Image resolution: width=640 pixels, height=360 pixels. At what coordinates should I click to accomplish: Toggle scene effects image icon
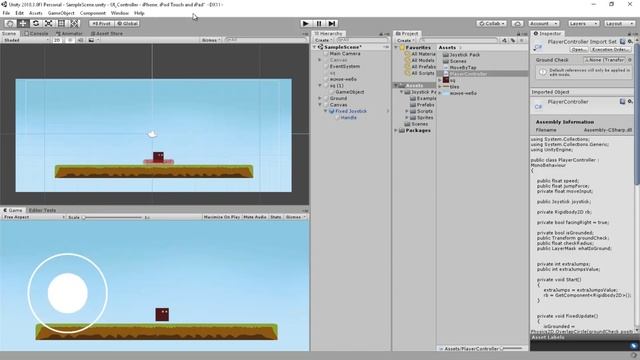coord(91,40)
